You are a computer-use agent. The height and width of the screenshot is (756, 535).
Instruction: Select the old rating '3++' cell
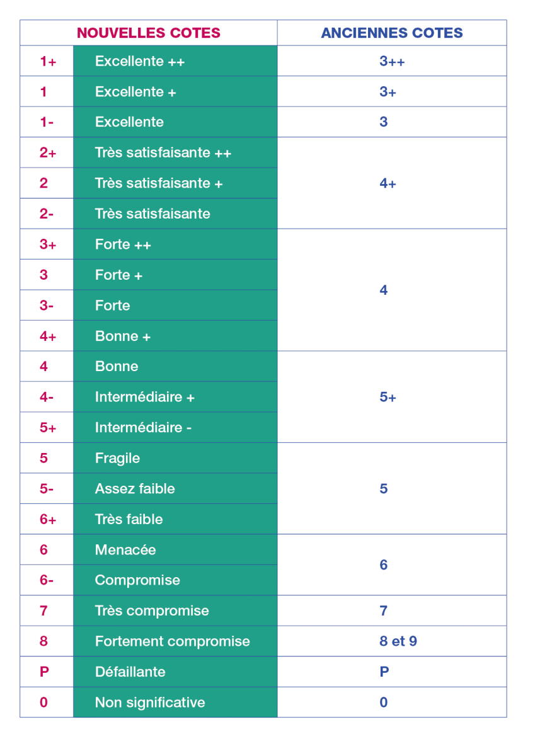(x=391, y=62)
